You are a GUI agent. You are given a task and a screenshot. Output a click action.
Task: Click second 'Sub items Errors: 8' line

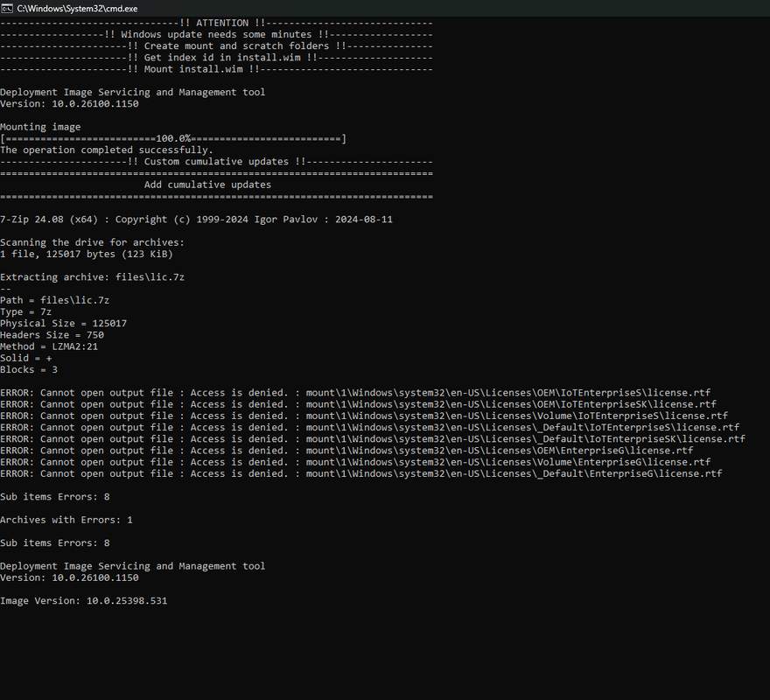[x=55, y=542]
